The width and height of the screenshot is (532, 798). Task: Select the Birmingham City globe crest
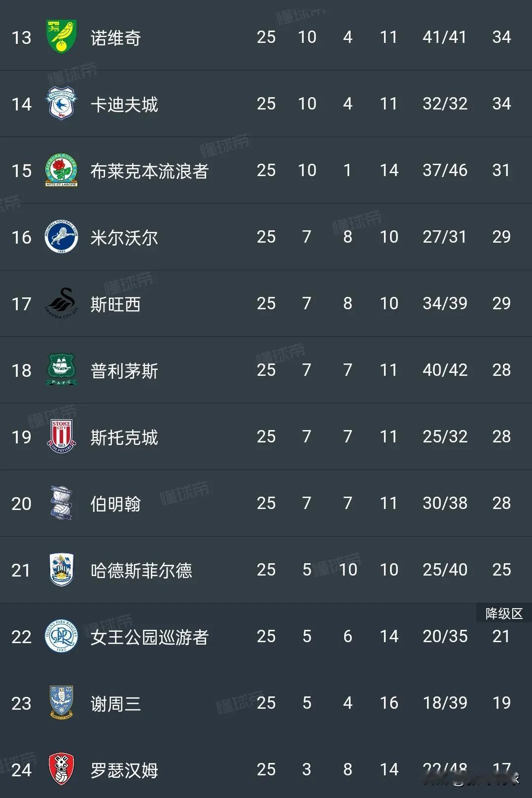coord(61,503)
